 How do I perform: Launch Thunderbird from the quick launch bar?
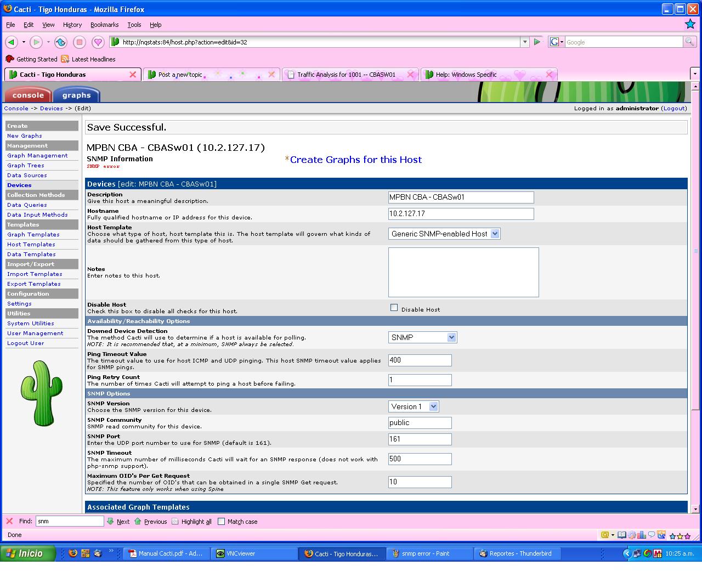[x=98, y=553]
